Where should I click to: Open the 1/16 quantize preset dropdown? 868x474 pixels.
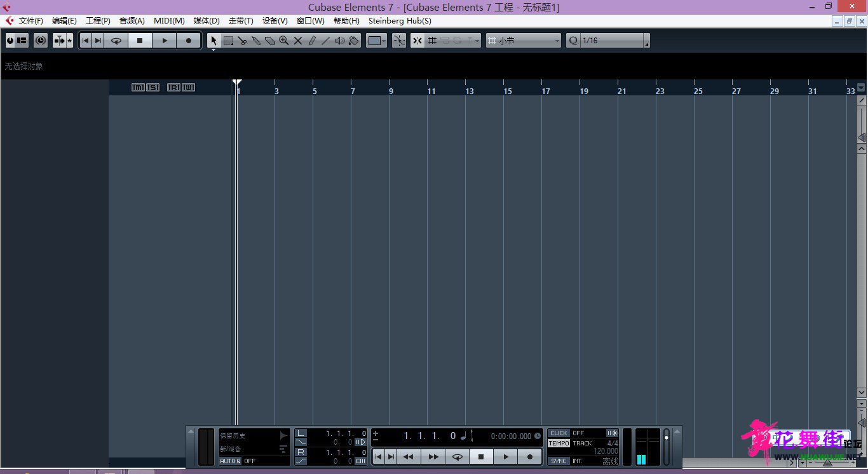(x=614, y=41)
